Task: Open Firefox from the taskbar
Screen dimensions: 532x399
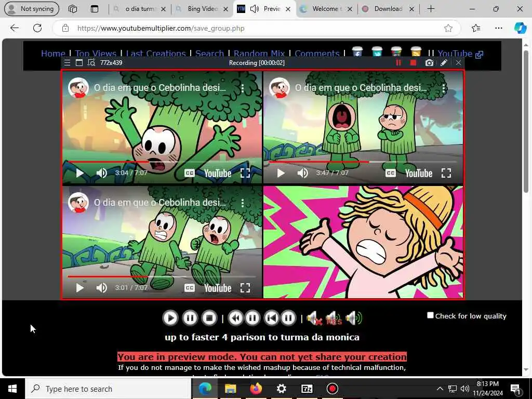Action: point(256,389)
